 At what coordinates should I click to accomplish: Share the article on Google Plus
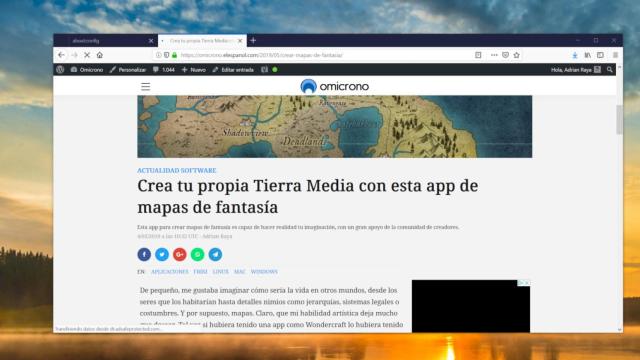180,254
